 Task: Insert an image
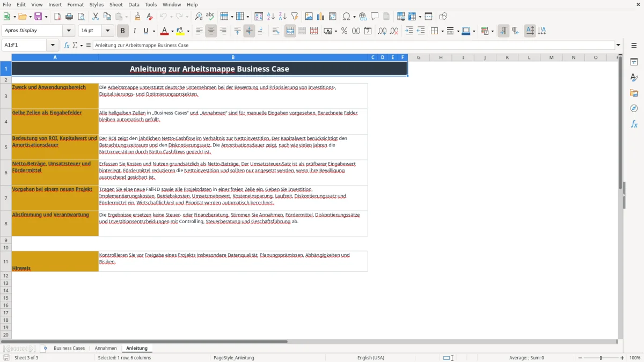click(309, 17)
